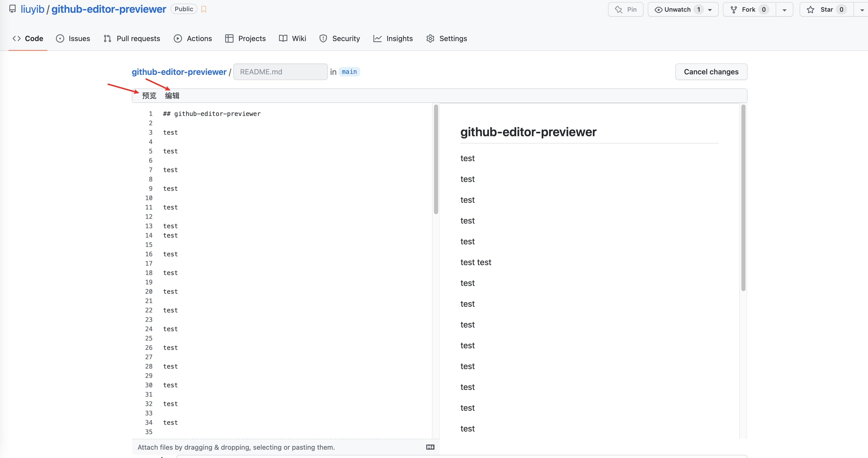Image resolution: width=868 pixels, height=458 pixels.
Task: Open repository Settings
Action: click(446, 38)
